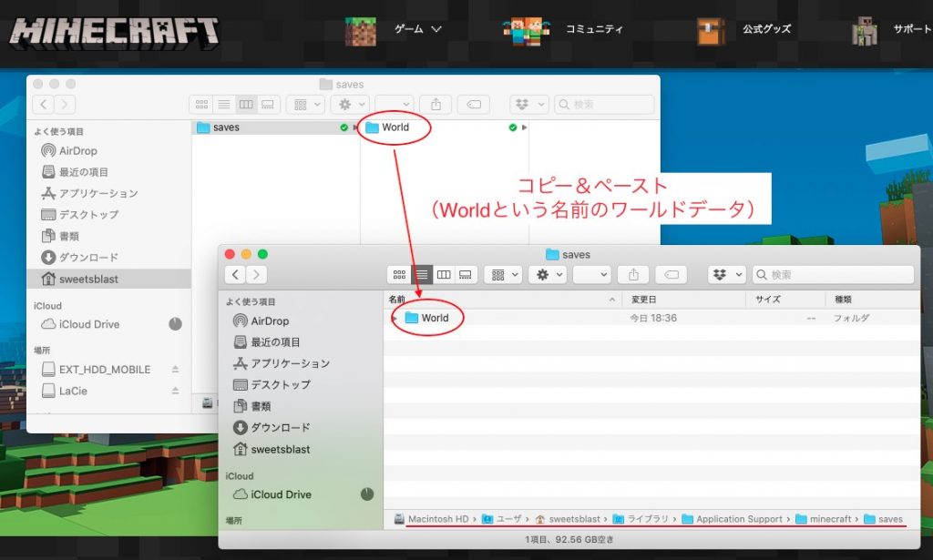Go back in the front saves window
The height and width of the screenshot is (560, 933).
(x=236, y=275)
